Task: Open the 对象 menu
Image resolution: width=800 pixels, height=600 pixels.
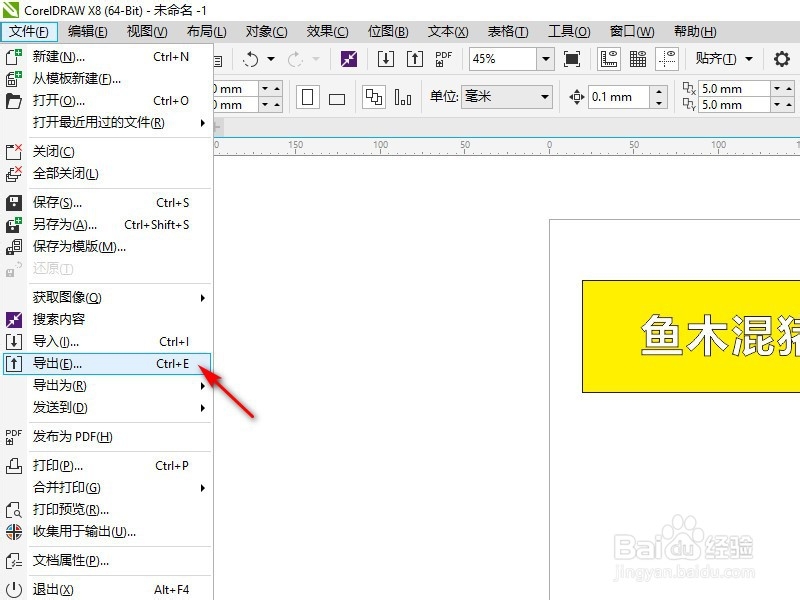Action: point(266,32)
